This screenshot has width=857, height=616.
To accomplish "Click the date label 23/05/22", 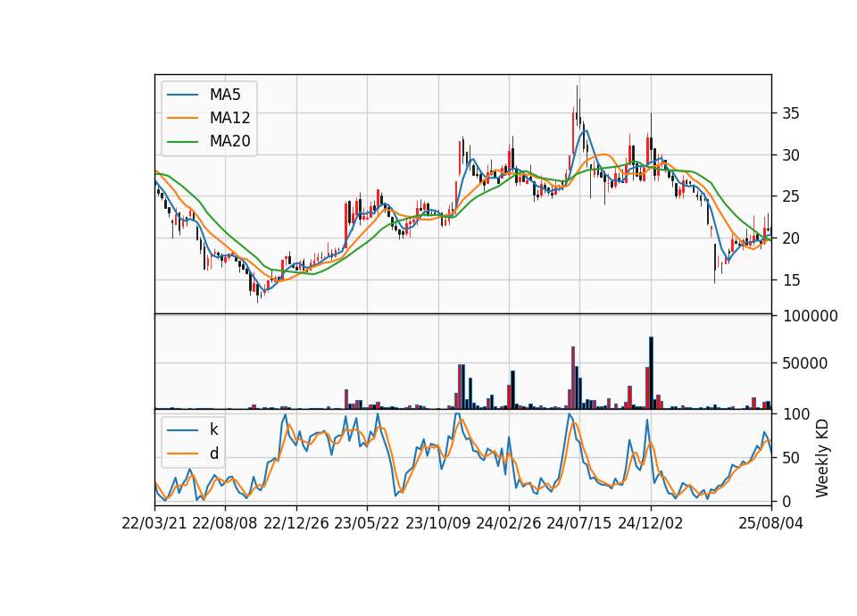I will pos(367,523).
